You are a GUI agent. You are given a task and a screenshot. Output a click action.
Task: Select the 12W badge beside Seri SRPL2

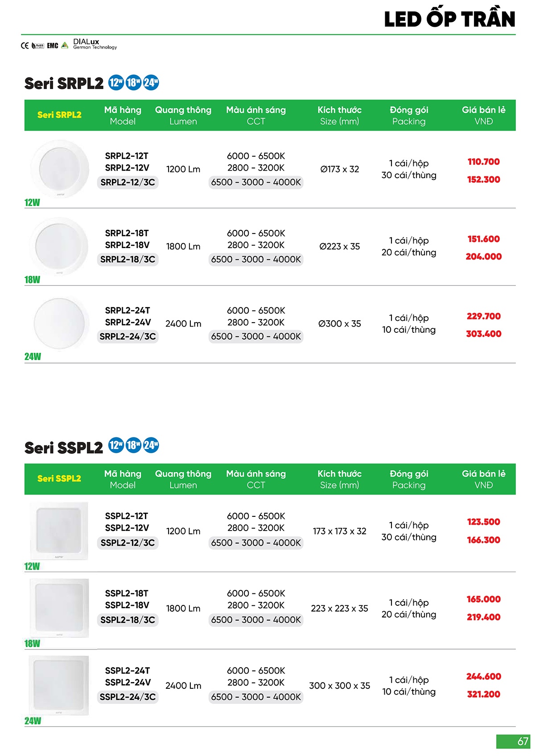116,82
